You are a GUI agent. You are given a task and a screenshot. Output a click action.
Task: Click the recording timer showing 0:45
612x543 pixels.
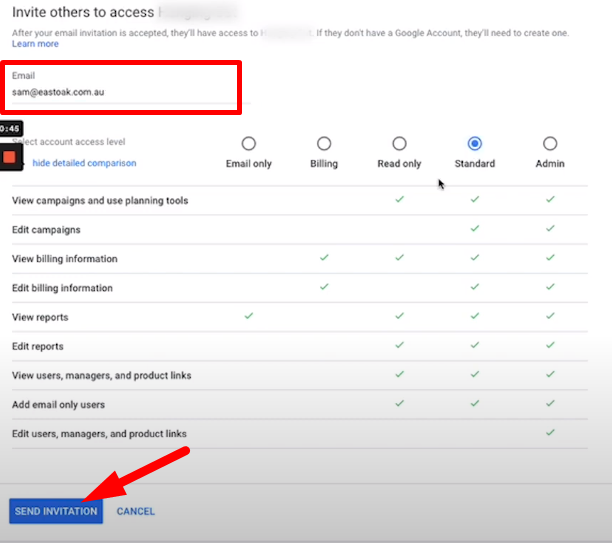(10, 128)
